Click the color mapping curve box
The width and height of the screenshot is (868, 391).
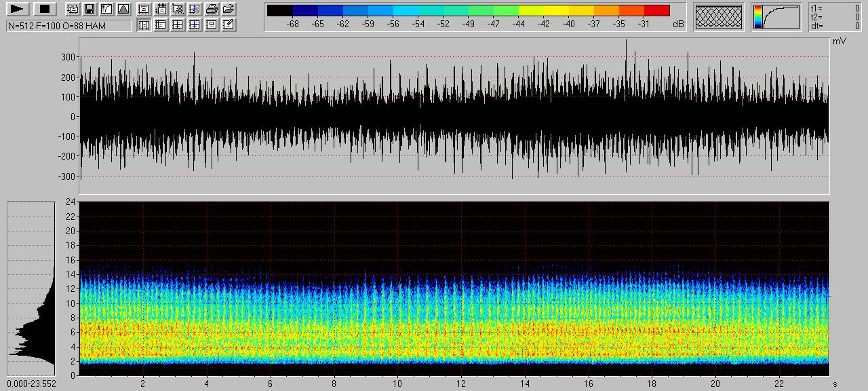(x=776, y=17)
